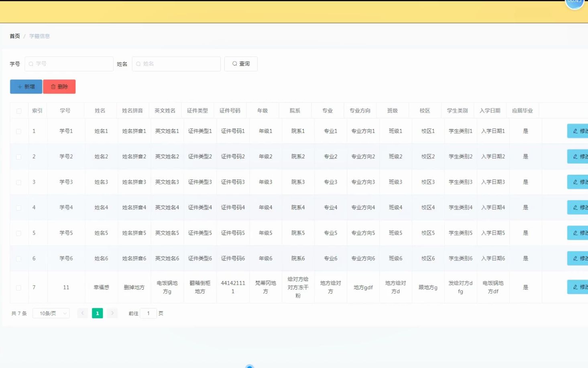Click the edit button in row 学号1
588x368 pixels.
point(578,131)
